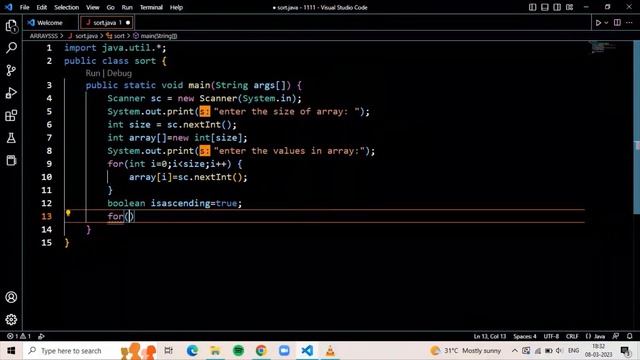Screen dimensions: 640x360
Task: Click the feedback icon in status bar
Action: [x=616, y=336]
